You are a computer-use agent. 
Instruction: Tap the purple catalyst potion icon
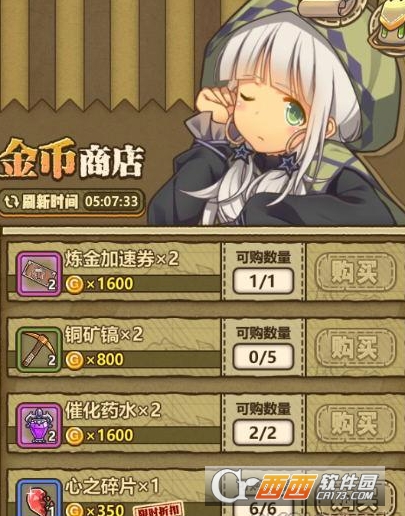click(39, 425)
